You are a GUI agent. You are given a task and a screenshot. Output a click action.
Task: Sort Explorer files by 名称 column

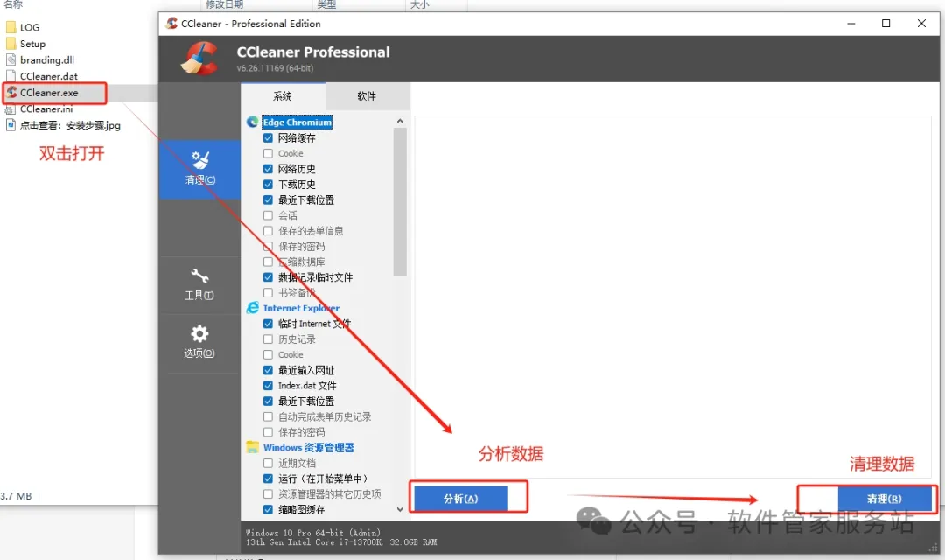(13, 4)
